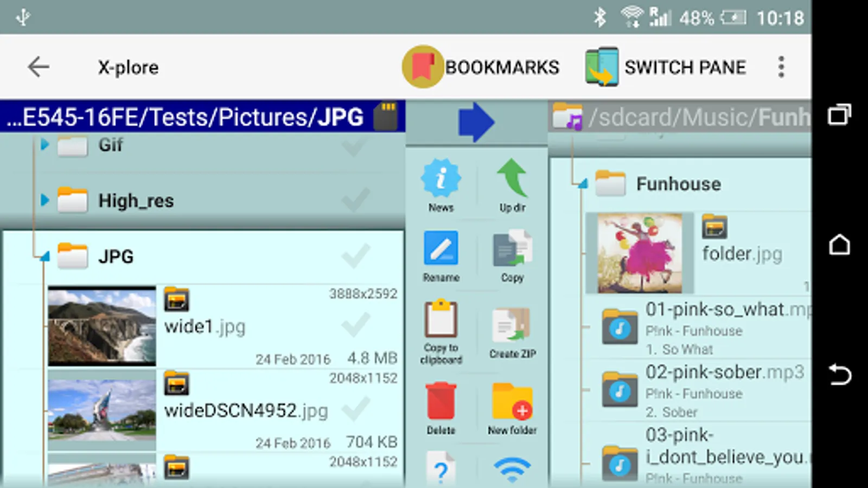Tap the Android Home navigation button

[x=839, y=245]
